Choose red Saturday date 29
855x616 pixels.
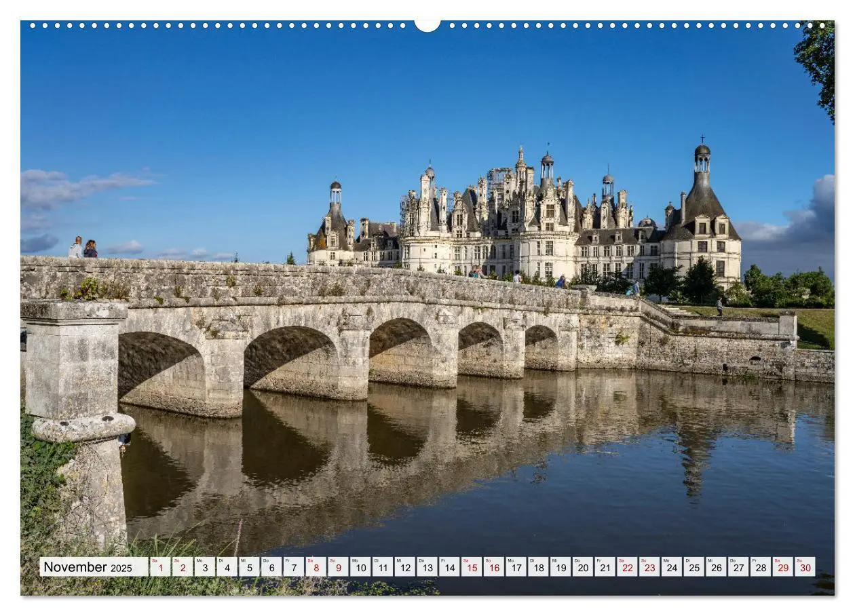[x=782, y=567]
